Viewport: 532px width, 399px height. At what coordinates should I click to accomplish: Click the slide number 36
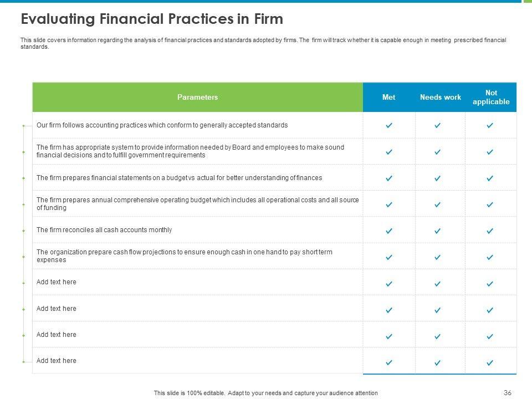pos(507,393)
